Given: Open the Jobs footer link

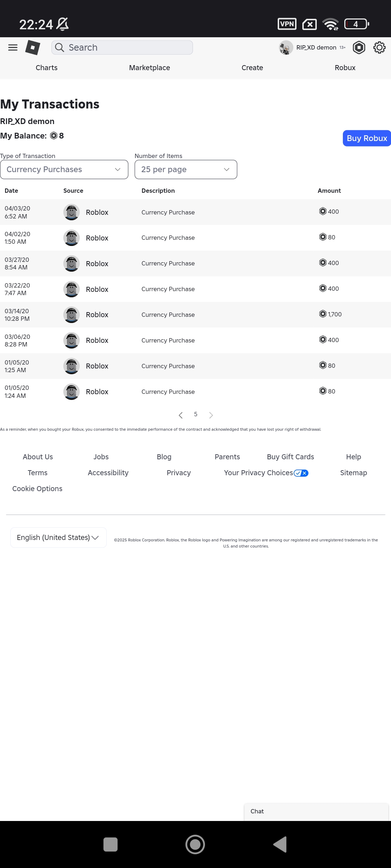Looking at the screenshot, I should 101,457.
